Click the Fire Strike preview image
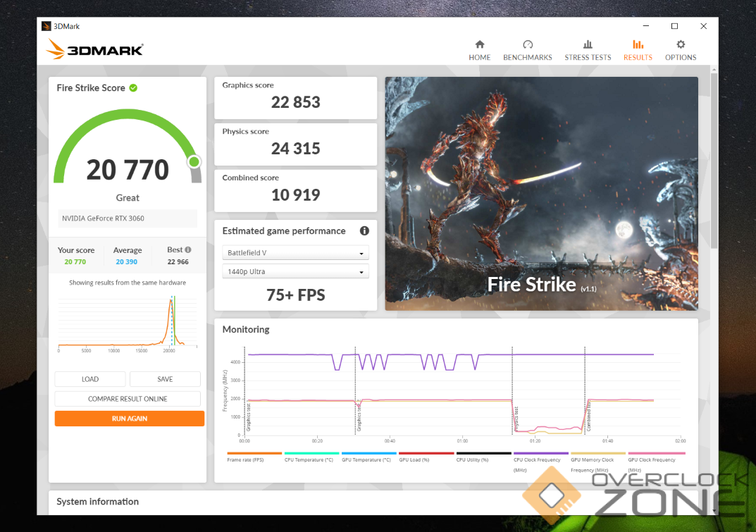This screenshot has height=532, width=756. 541,193
